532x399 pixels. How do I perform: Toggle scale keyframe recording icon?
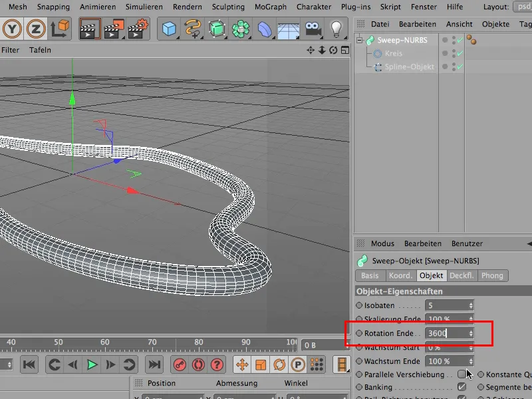click(x=261, y=364)
